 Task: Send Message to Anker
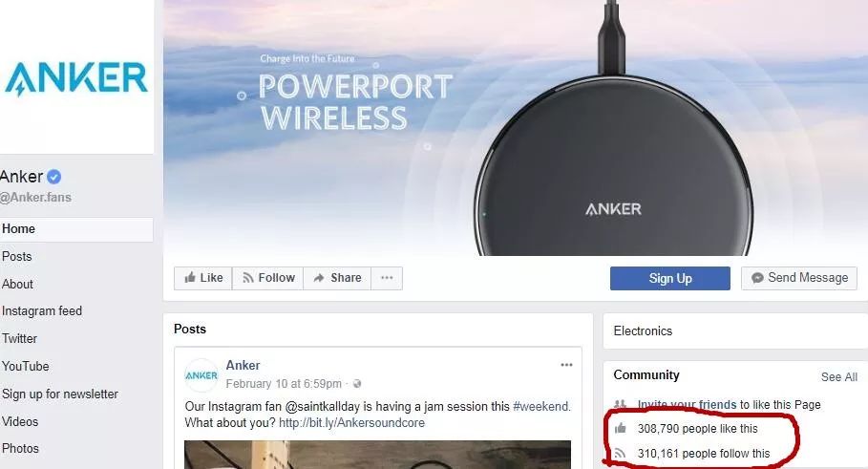point(799,278)
